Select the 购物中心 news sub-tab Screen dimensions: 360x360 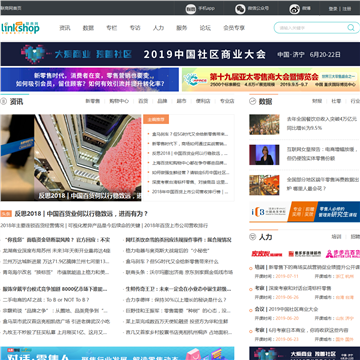click(x=119, y=101)
